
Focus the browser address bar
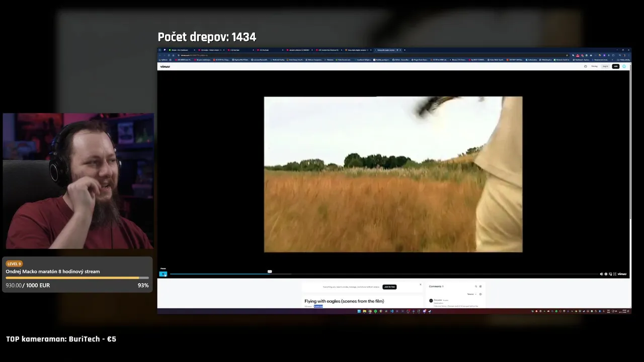372,55
